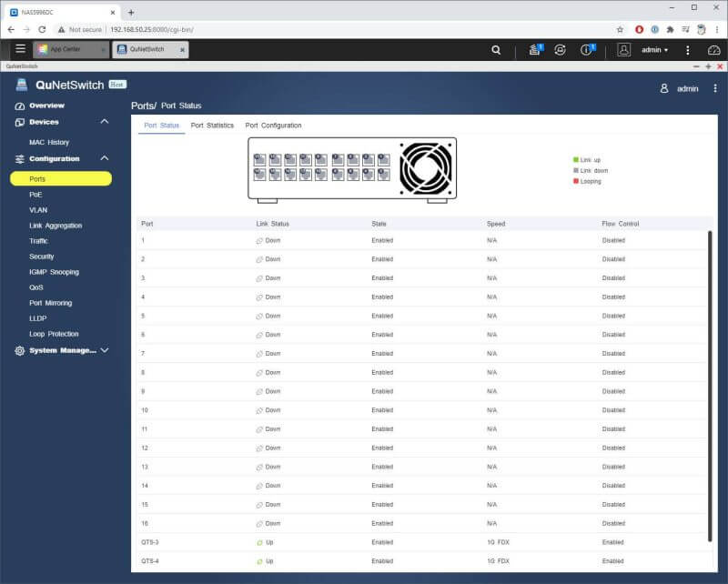The height and width of the screenshot is (584, 728).
Task: Open VLAN settings in sidebar
Action: coord(38,210)
